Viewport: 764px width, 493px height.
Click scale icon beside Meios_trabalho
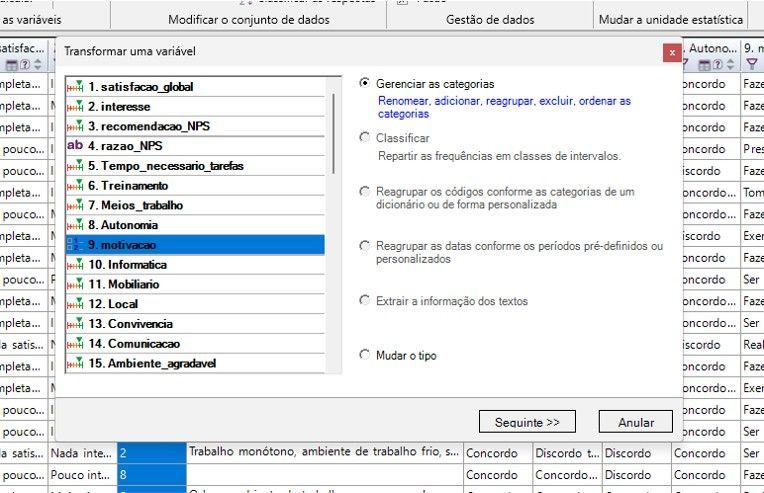(x=75, y=205)
